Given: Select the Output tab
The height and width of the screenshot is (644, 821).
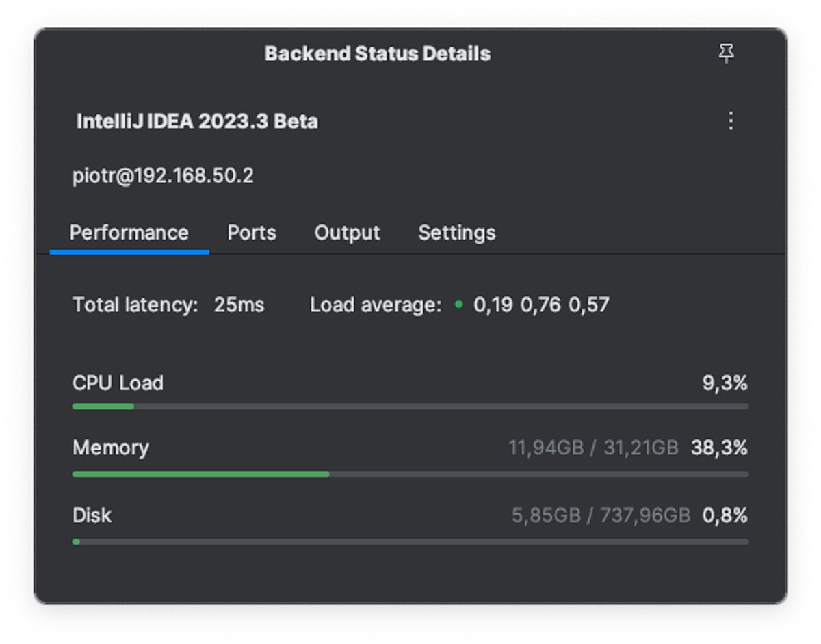Looking at the screenshot, I should pos(347,233).
